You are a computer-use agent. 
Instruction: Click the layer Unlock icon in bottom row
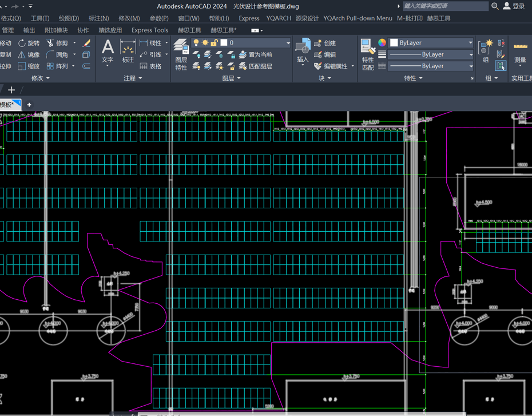(232, 66)
